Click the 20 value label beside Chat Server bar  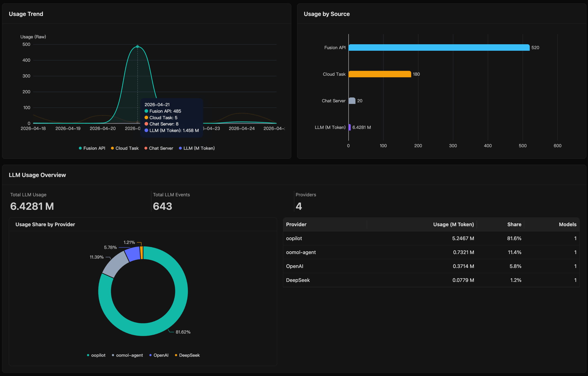360,101
